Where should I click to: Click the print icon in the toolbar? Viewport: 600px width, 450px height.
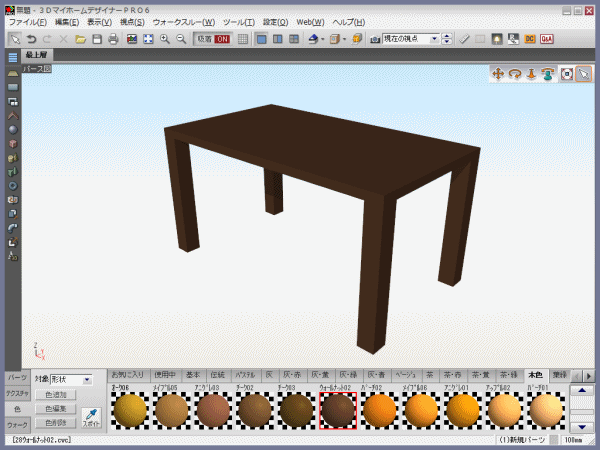pos(113,39)
